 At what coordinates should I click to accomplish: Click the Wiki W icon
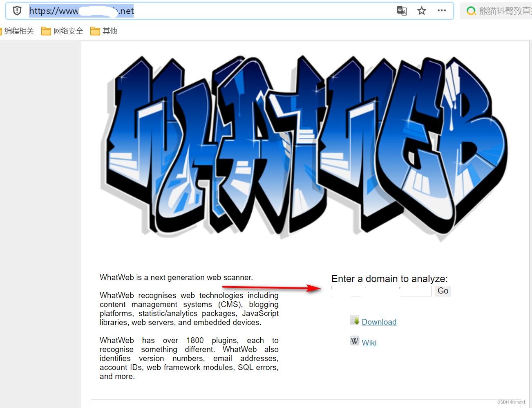click(x=355, y=341)
